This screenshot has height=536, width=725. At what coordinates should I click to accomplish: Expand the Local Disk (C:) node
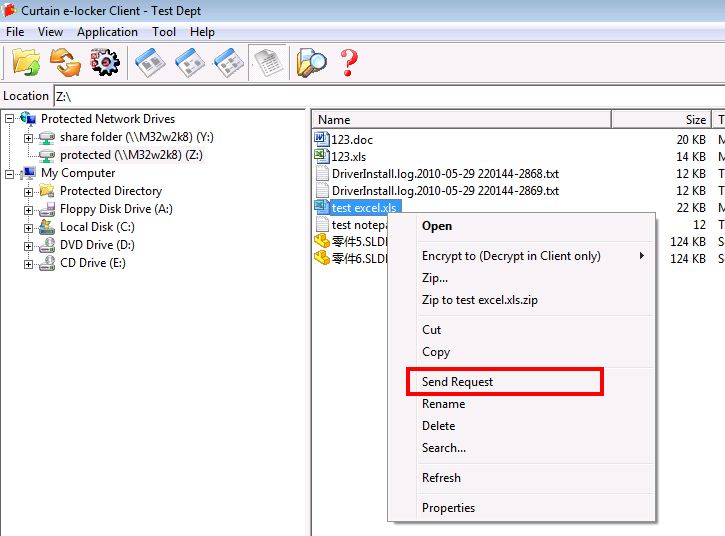pyautogui.click(x=29, y=228)
